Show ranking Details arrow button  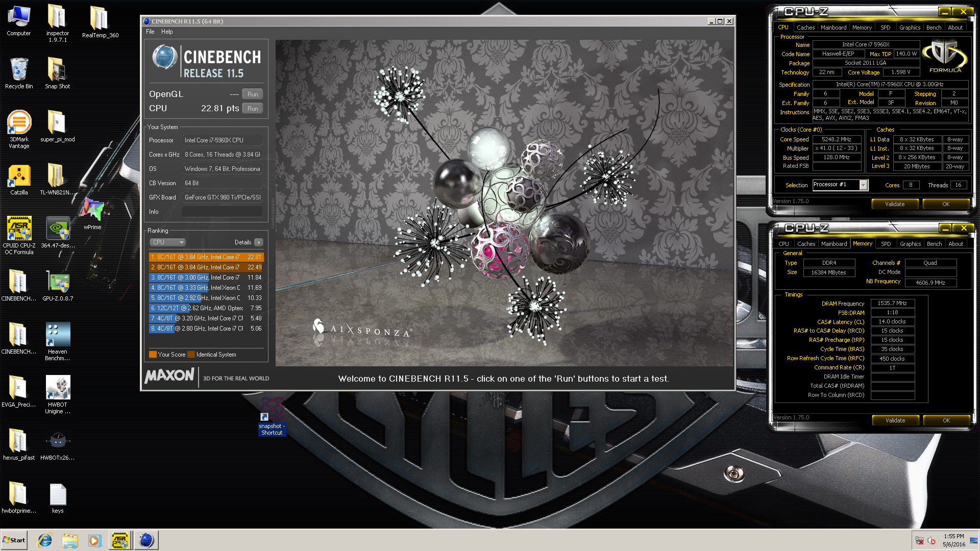pos(259,242)
